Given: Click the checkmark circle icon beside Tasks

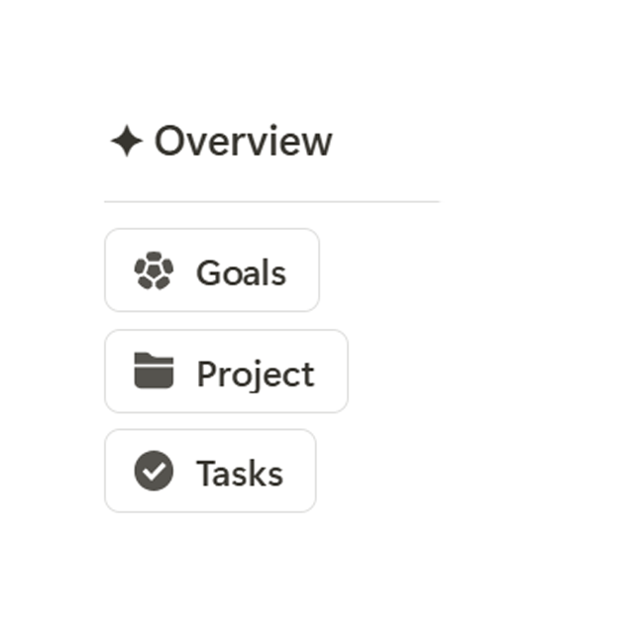Looking at the screenshot, I should [x=154, y=471].
